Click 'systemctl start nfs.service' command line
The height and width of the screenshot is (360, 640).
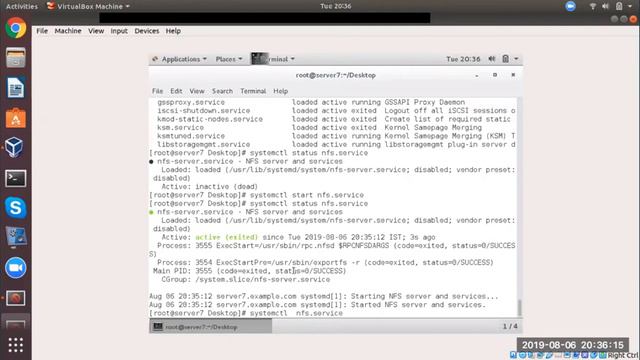click(307, 195)
